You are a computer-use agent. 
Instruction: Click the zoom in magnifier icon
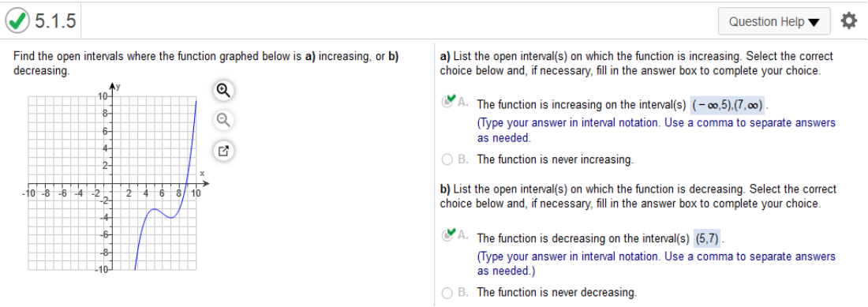(223, 90)
